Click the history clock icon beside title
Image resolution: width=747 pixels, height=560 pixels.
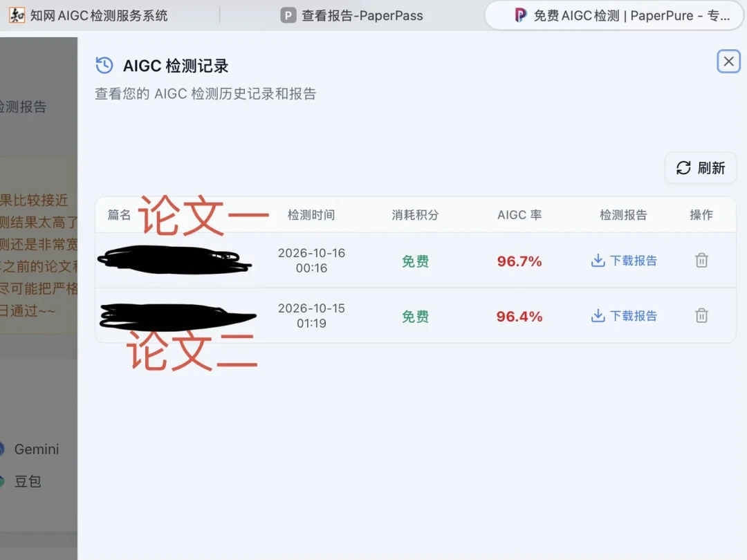104,65
